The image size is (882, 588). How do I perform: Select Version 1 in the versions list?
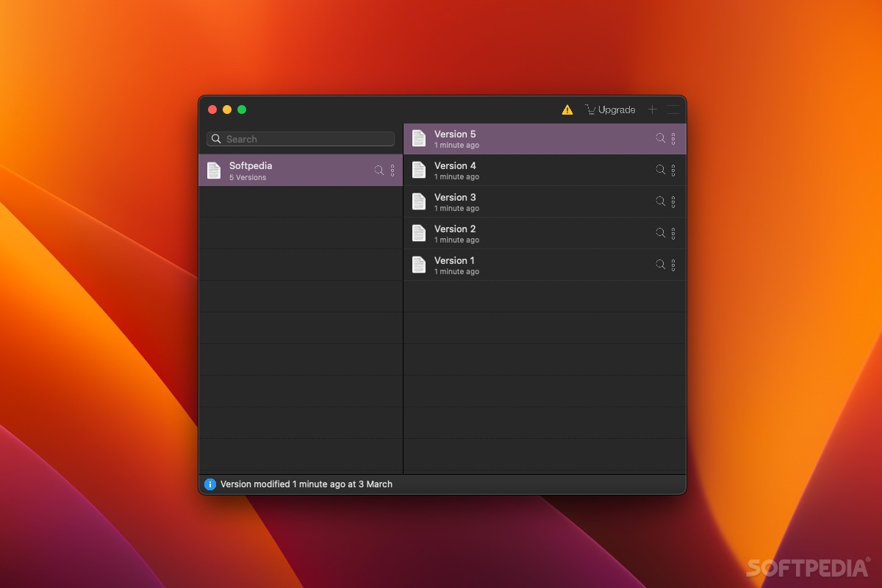545,265
